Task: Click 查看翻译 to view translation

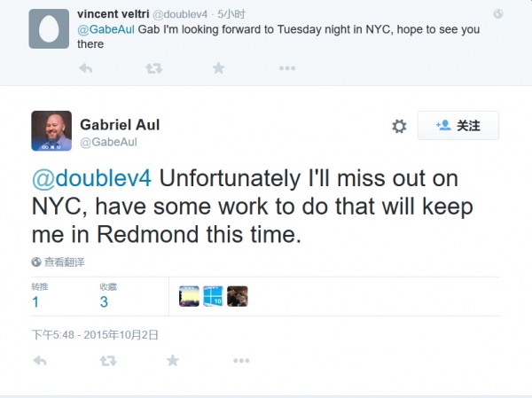Action: [59, 261]
